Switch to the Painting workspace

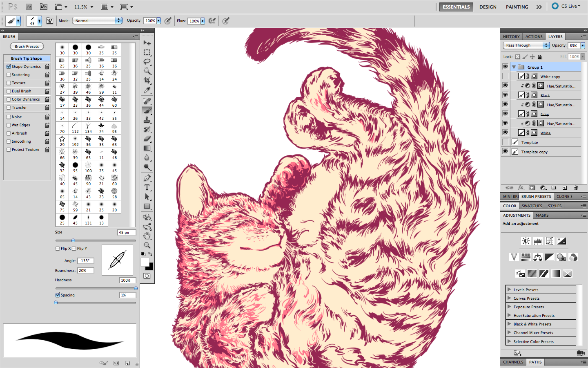[517, 7]
